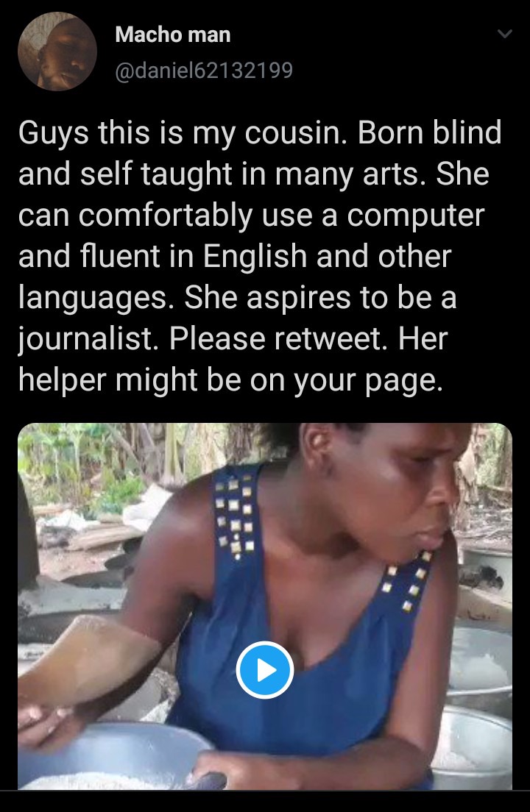The width and height of the screenshot is (530, 812).
Task: Select the "comfortably use a computer" line
Action: pyautogui.click(x=281, y=216)
